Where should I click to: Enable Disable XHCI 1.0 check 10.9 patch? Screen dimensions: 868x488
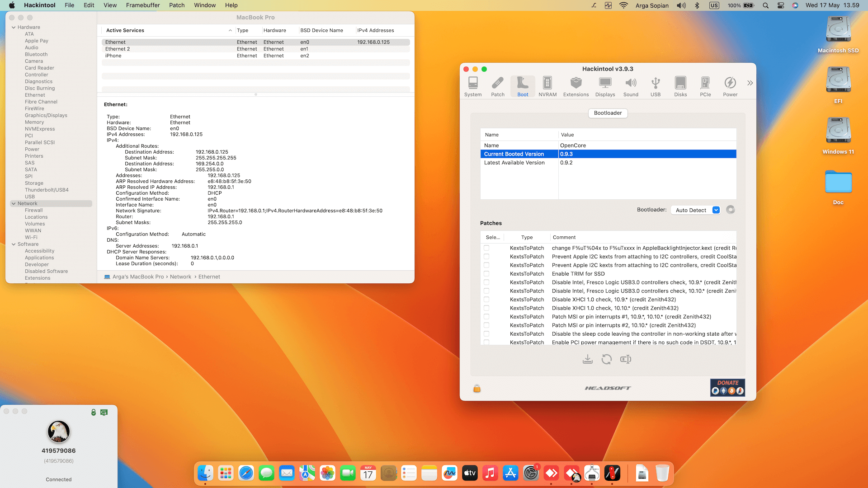[x=486, y=300]
